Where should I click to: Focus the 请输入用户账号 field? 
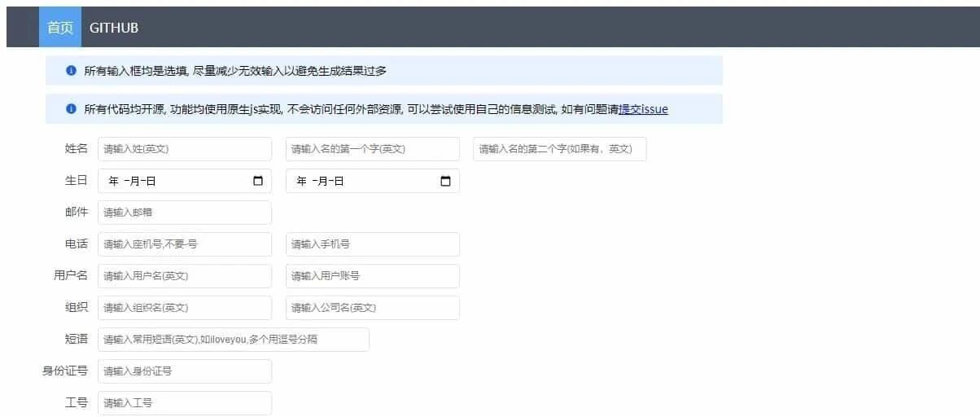coord(373,276)
